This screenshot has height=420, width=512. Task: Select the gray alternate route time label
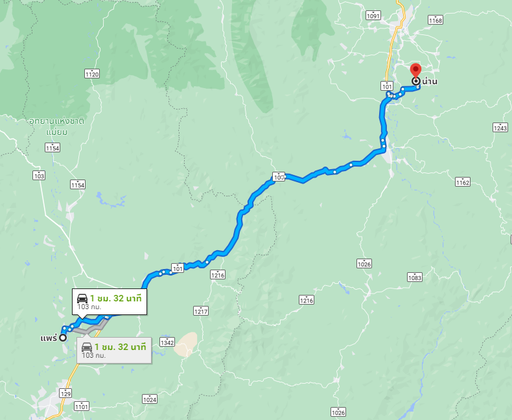click(x=120, y=347)
